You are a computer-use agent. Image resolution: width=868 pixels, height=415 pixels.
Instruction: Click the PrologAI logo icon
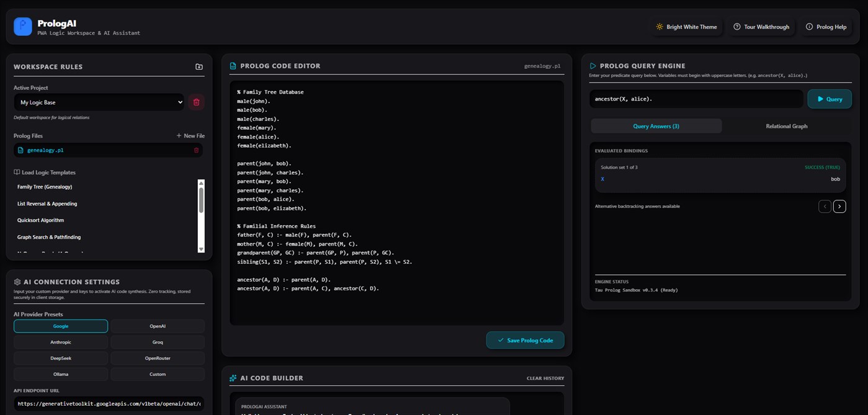(23, 27)
